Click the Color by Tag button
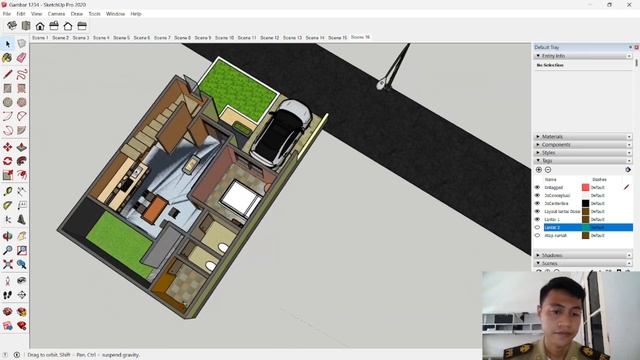 (628, 170)
